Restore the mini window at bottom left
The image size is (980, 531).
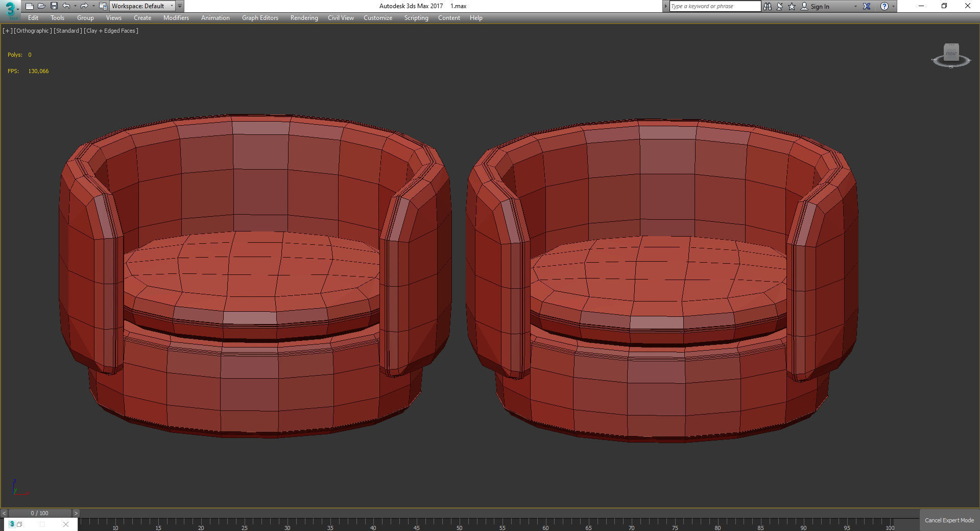(x=20, y=524)
